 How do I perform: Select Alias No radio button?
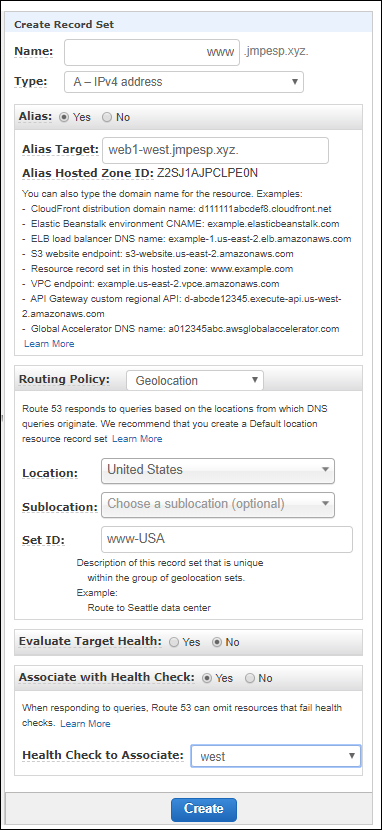[107, 117]
